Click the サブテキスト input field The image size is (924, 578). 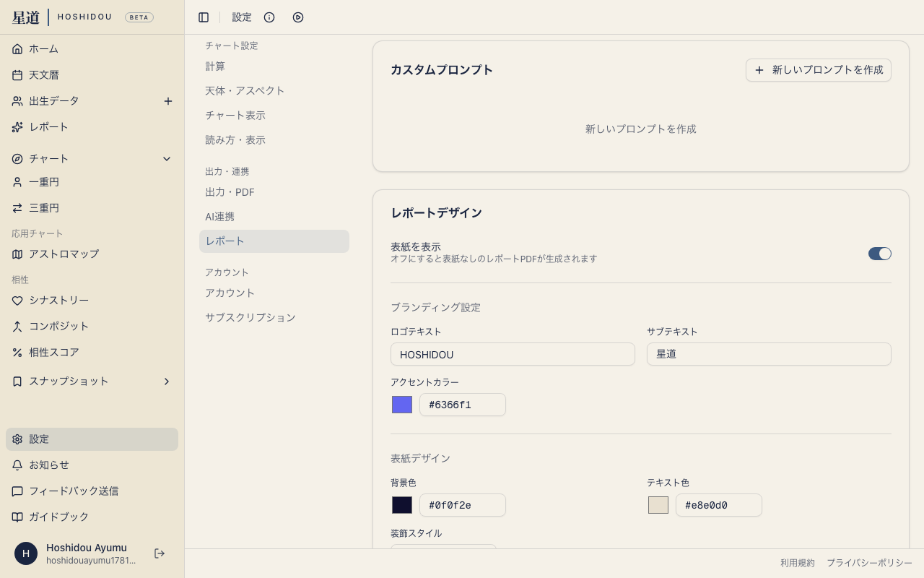point(769,354)
